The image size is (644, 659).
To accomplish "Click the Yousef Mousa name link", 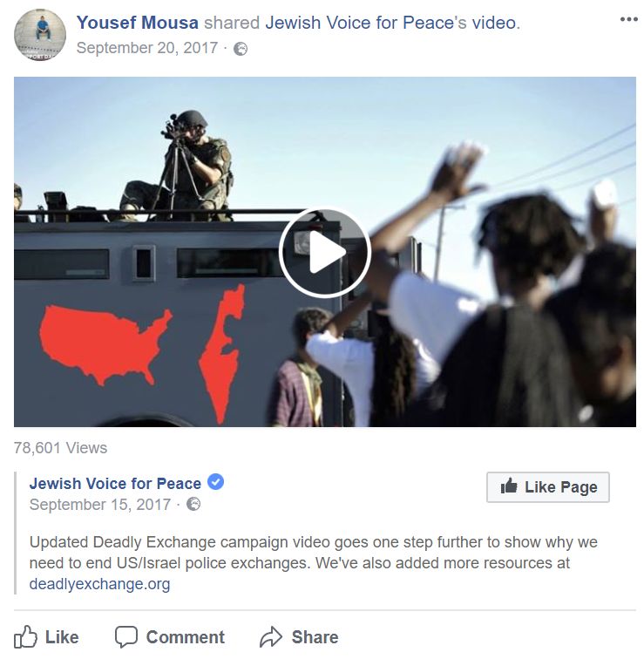I will coord(138,23).
